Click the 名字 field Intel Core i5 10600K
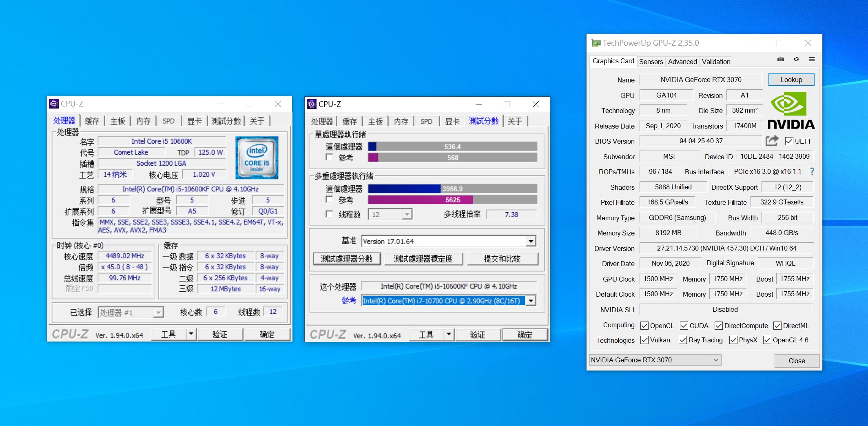Screen dimensions: 868x426 (x=162, y=141)
